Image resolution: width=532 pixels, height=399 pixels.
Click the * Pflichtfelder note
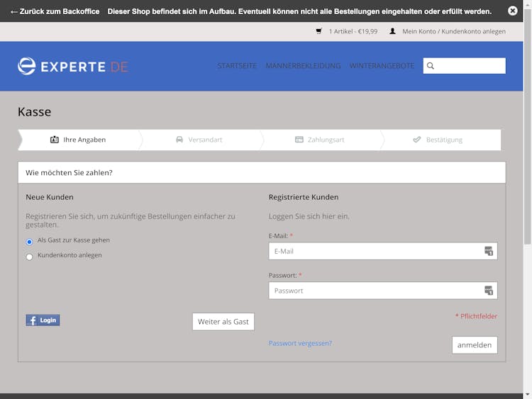(x=477, y=316)
